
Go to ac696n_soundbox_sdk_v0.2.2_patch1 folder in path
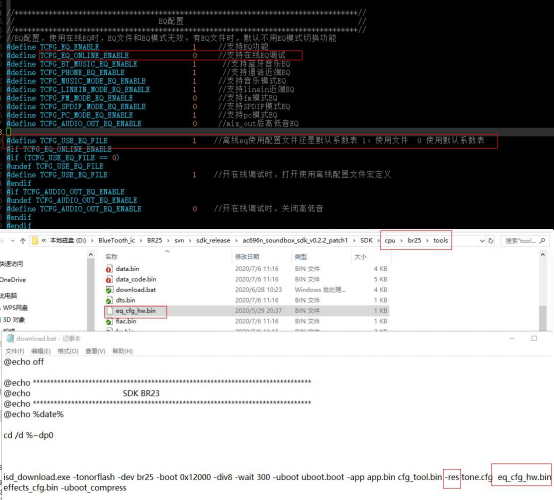[295, 241]
